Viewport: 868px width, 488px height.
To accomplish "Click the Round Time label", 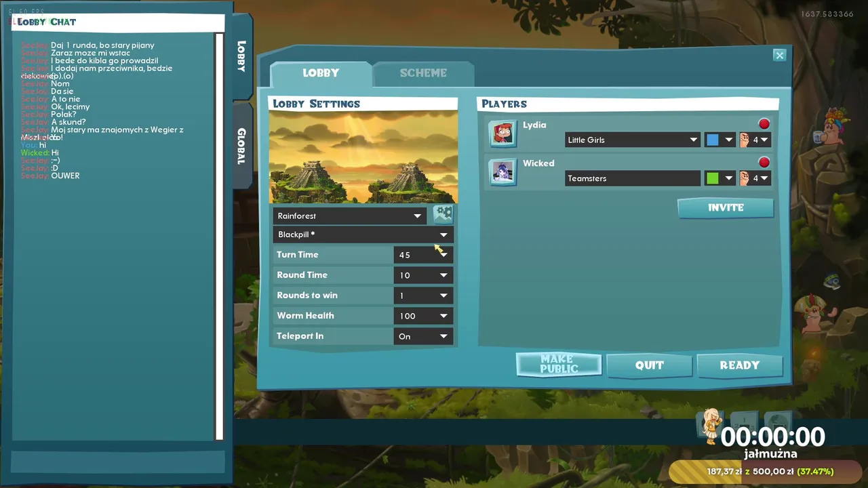I will pyautogui.click(x=302, y=275).
